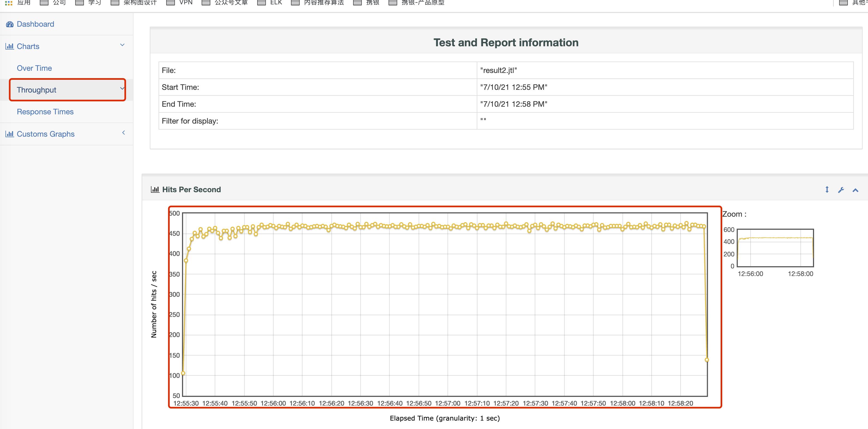Click the Dashboard gauge icon
The image size is (868, 429).
click(10, 24)
